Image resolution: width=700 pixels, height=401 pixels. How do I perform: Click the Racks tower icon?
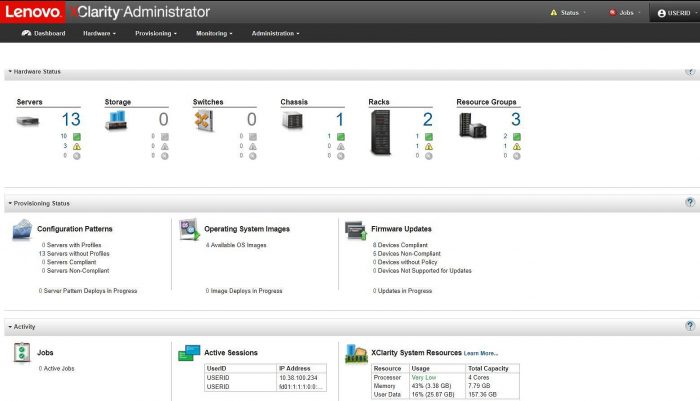coord(381,133)
